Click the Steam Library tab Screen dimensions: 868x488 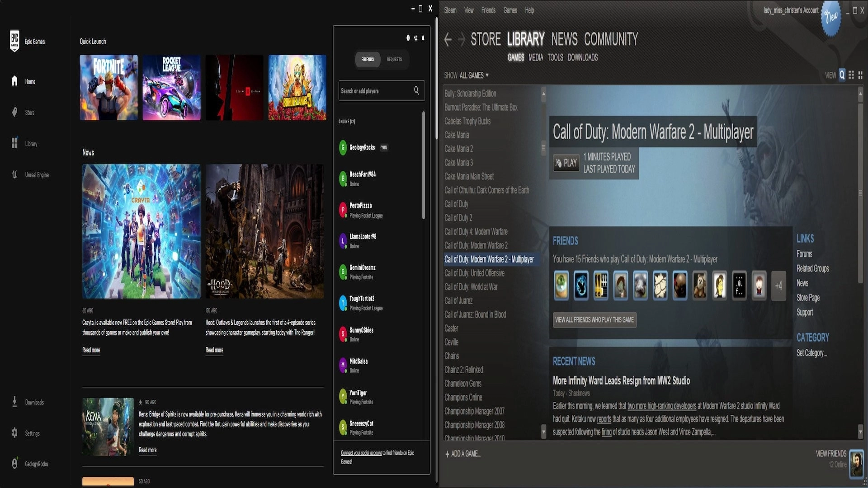[x=526, y=39]
